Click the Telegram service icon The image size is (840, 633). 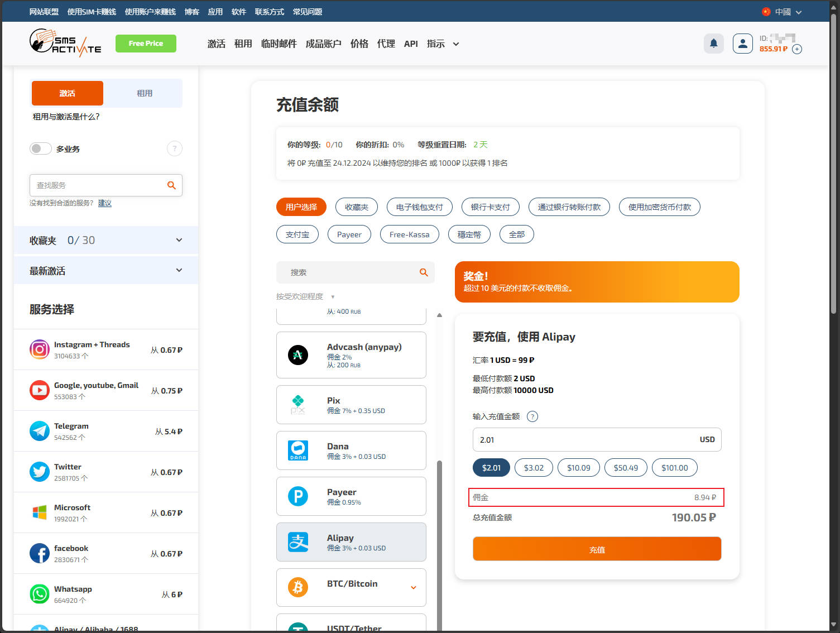click(x=40, y=431)
